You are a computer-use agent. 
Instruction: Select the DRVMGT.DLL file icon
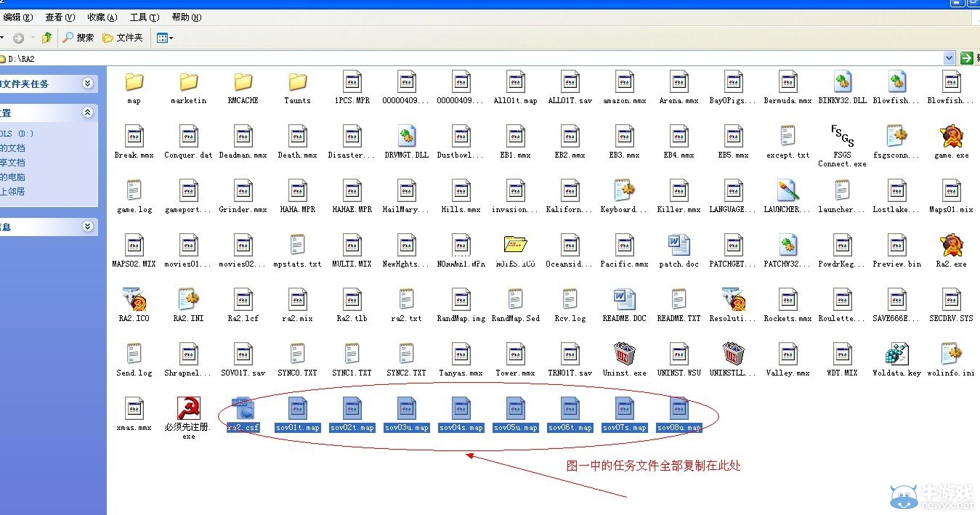pos(407,136)
